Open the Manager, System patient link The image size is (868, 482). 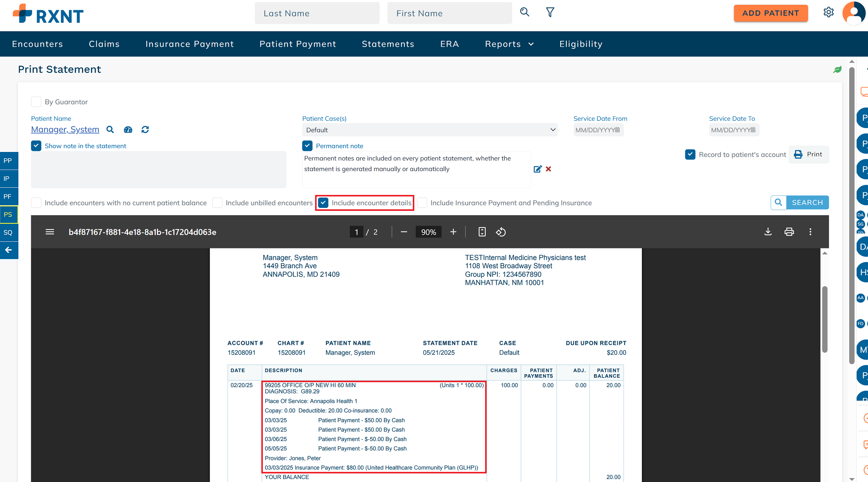click(65, 130)
